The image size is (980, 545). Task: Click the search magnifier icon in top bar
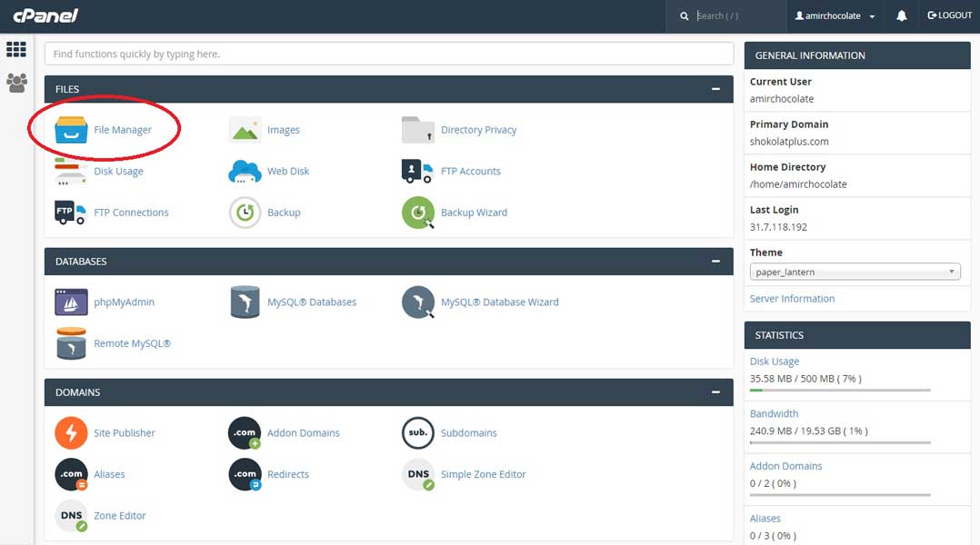(x=685, y=15)
